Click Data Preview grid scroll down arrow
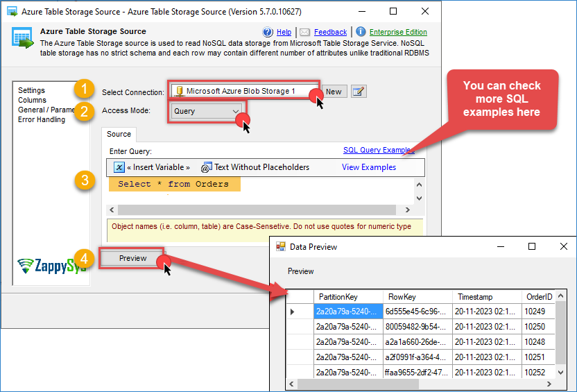 [x=560, y=373]
